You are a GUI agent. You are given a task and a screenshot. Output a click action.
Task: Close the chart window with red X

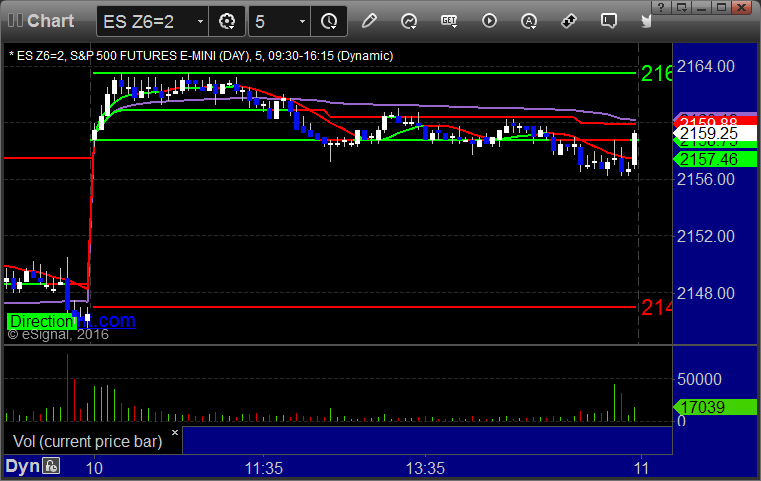pyautogui.click(x=742, y=7)
